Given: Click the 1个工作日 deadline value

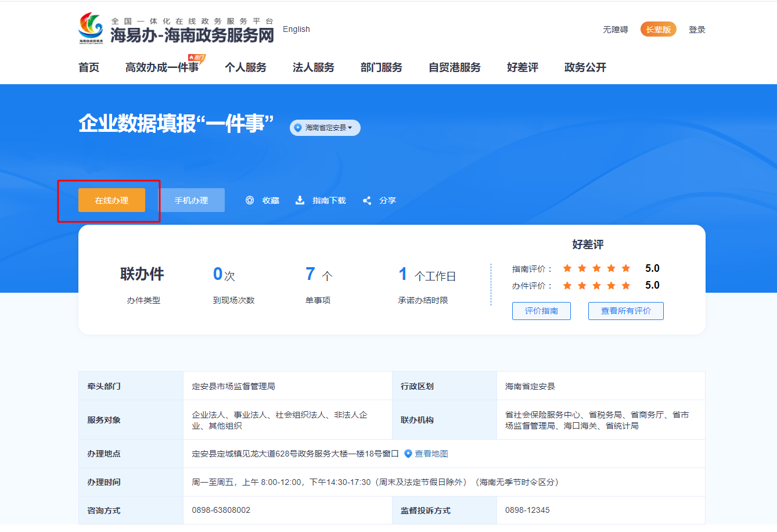Looking at the screenshot, I should point(427,274).
